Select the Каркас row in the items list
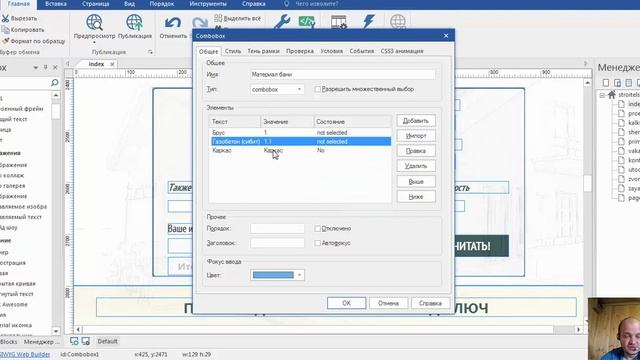 [300, 151]
